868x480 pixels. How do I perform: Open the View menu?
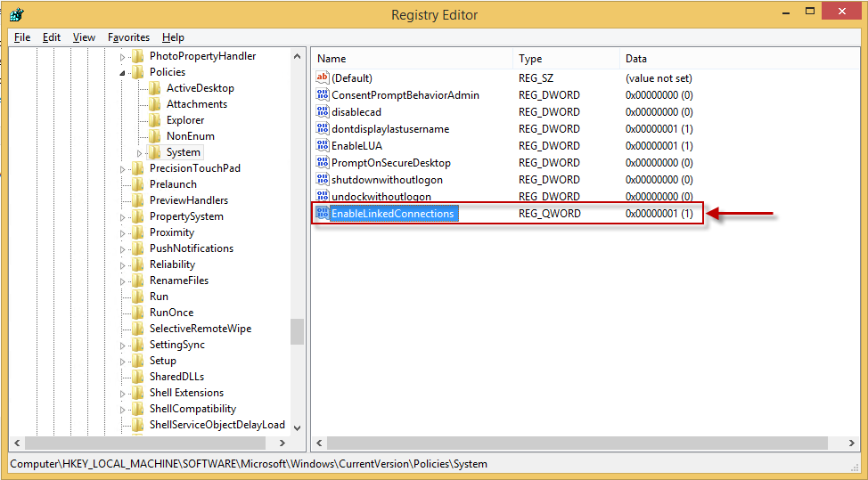click(84, 37)
